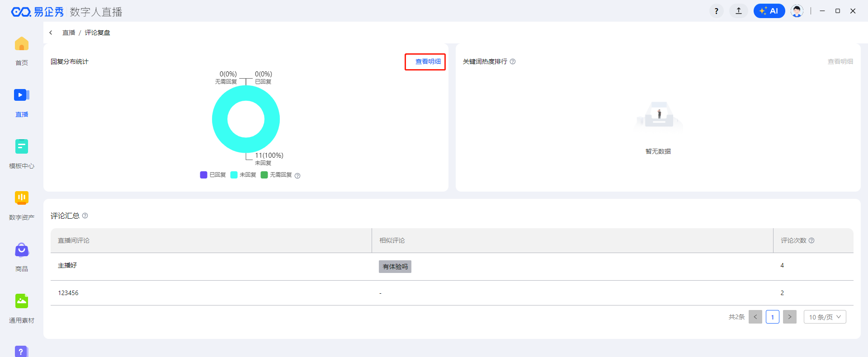
Task: Click help icon beside 关键词热度排行
Action: click(513, 61)
